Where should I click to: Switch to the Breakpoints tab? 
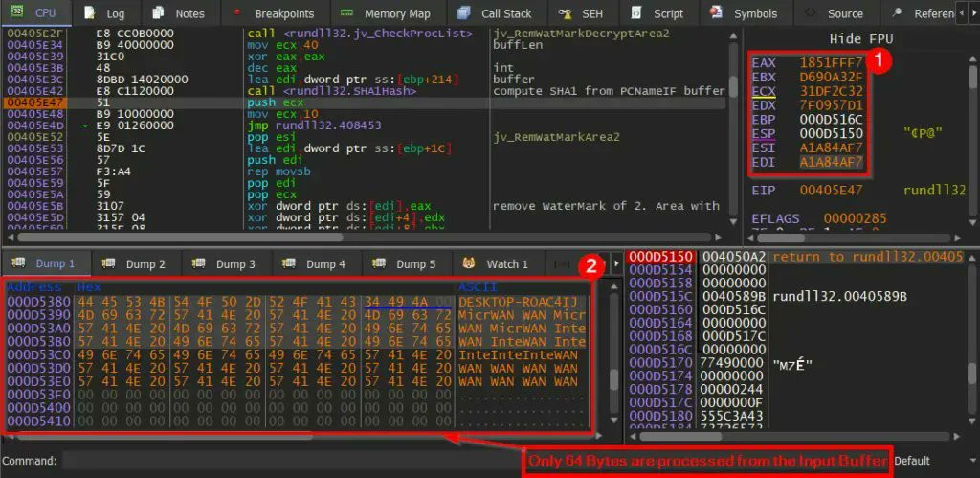click(x=274, y=13)
